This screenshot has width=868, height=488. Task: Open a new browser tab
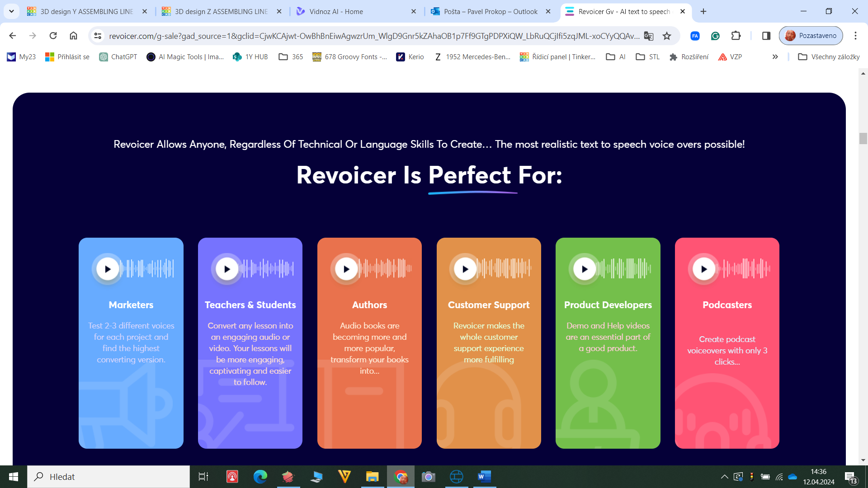pyautogui.click(x=703, y=11)
